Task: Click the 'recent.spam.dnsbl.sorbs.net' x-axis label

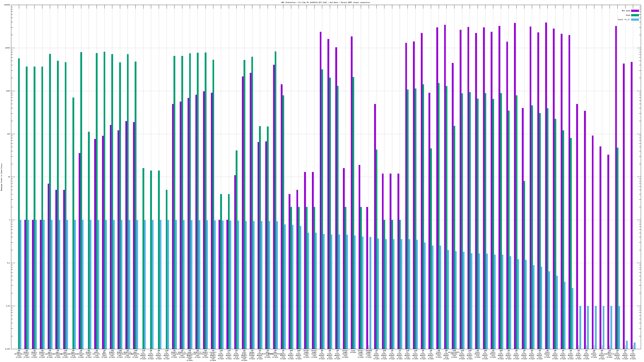Action: tap(213, 355)
